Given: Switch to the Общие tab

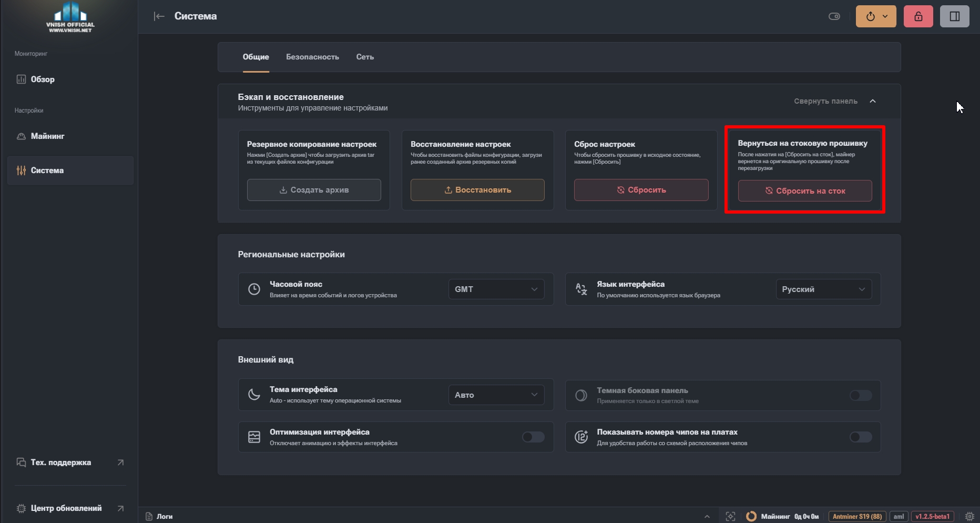Looking at the screenshot, I should click(256, 57).
